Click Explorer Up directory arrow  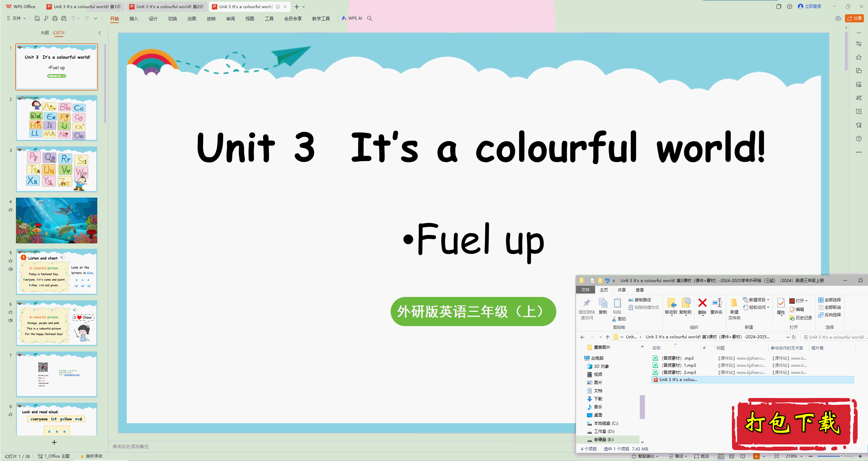pos(608,337)
